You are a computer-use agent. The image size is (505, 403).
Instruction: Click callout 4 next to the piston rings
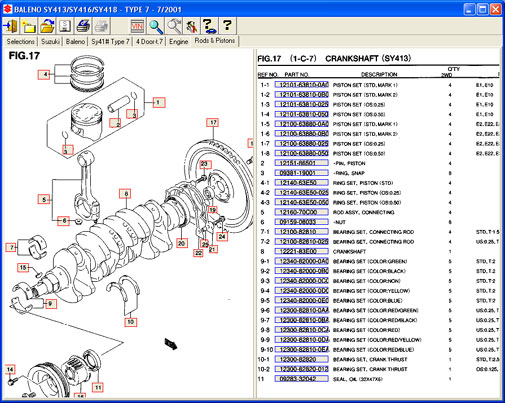click(x=44, y=74)
